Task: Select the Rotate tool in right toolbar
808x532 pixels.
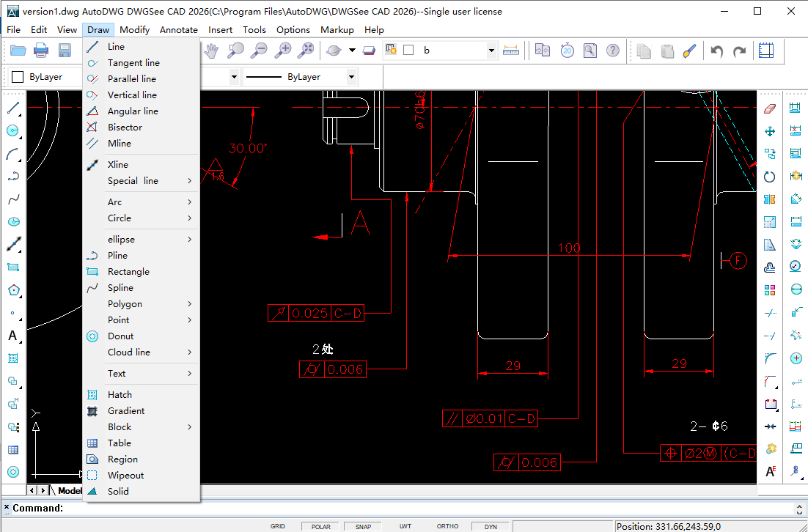Action: 770,177
